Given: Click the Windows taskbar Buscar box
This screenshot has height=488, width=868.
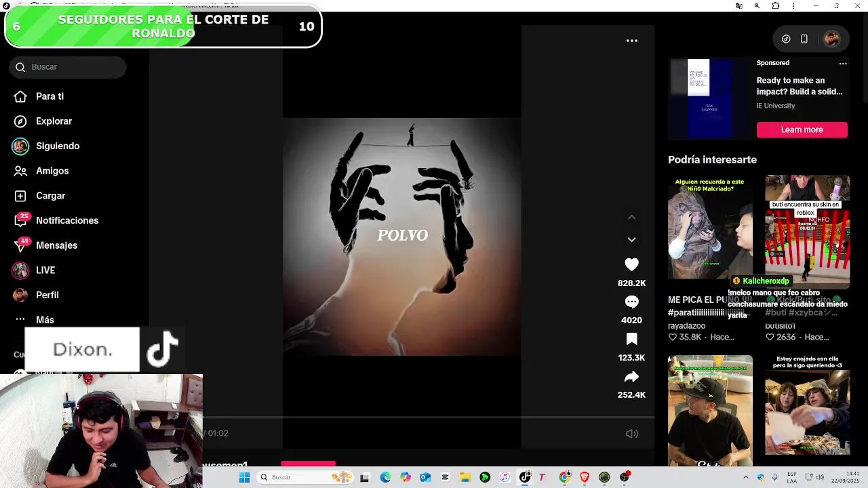Looking at the screenshot, I should 304,477.
